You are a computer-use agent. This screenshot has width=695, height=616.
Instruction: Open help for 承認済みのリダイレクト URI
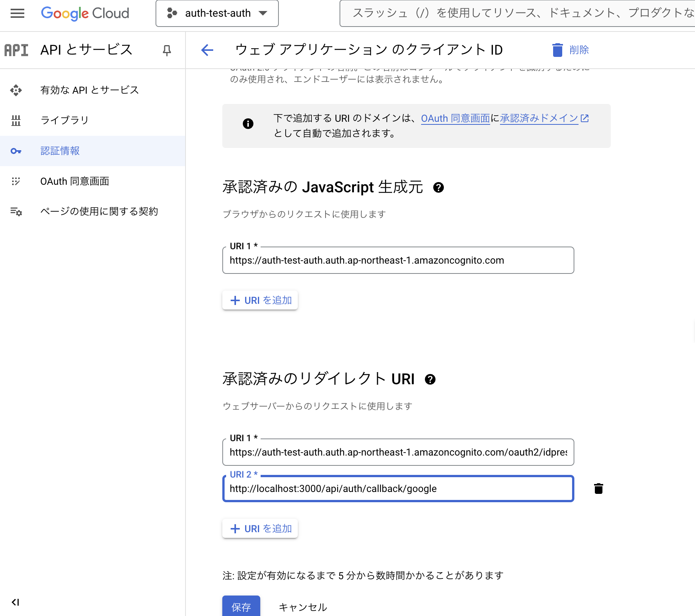tap(430, 379)
